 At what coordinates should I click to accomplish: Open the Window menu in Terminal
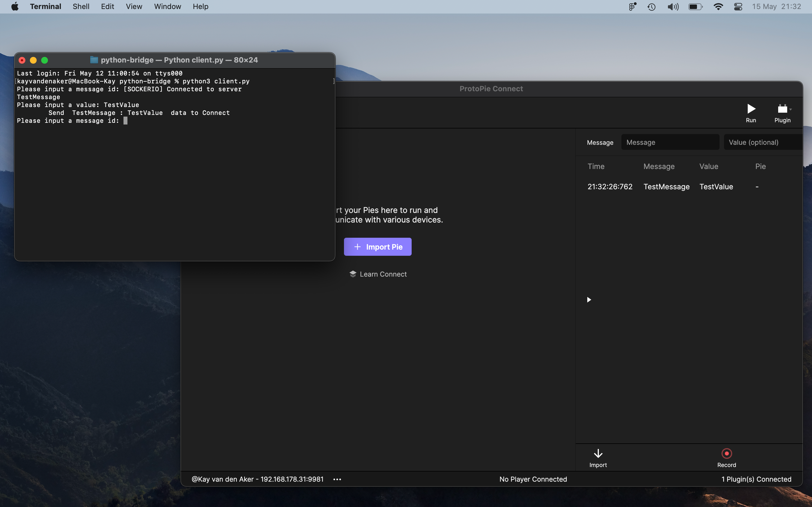tap(167, 6)
